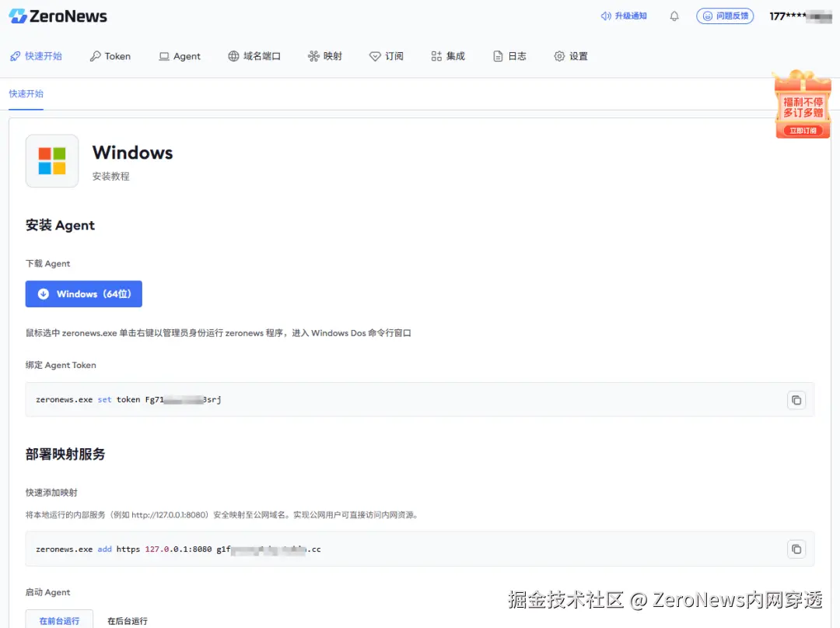Click the ZeroNews logo
Image resolution: width=840 pixels, height=628 pixels.
pos(58,16)
